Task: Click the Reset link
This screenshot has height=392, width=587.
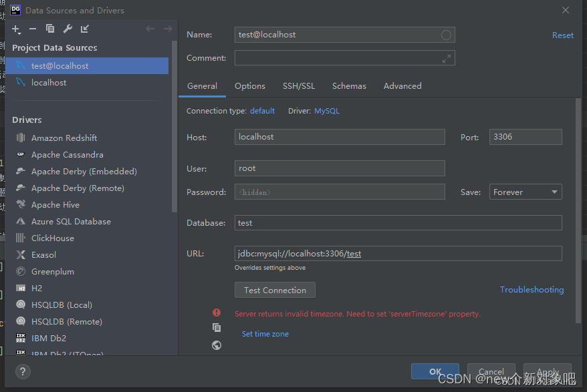Action: [563, 35]
